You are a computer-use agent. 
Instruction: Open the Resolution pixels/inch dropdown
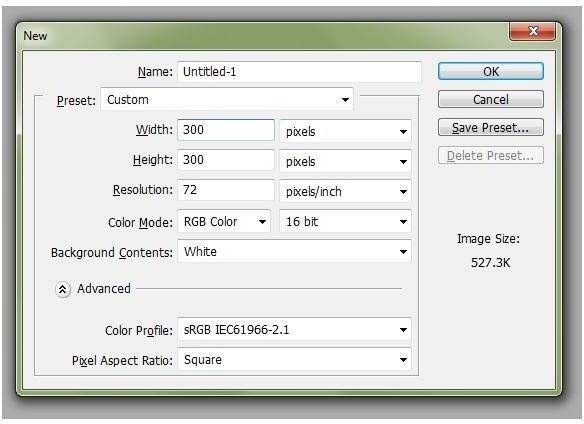tap(345, 191)
